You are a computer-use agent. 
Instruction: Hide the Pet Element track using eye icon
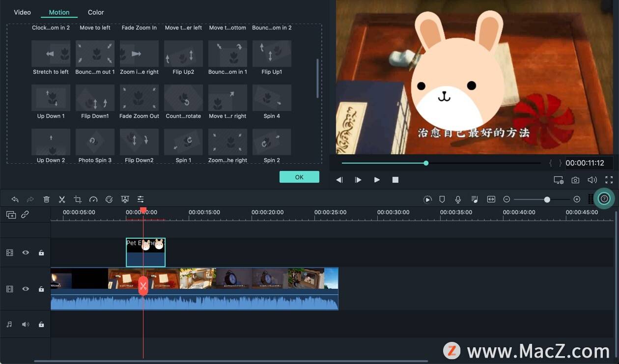(x=26, y=252)
